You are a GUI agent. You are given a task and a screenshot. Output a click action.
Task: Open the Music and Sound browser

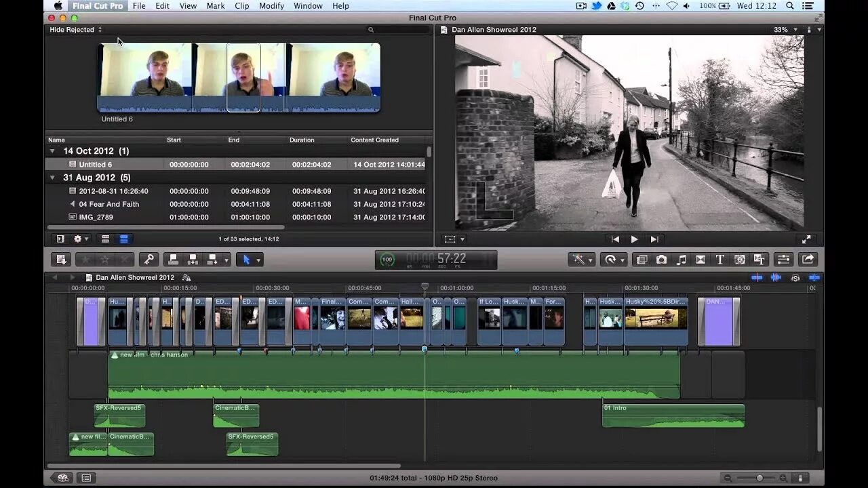[x=681, y=260]
